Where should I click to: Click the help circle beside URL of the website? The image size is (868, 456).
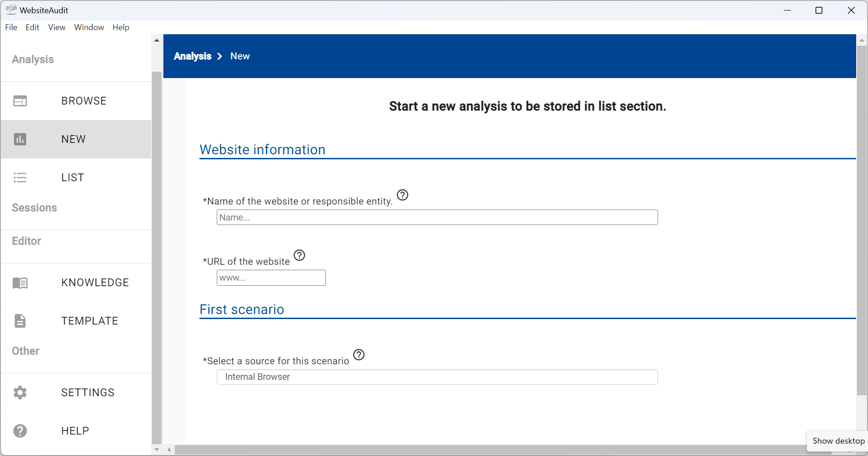[299, 256]
